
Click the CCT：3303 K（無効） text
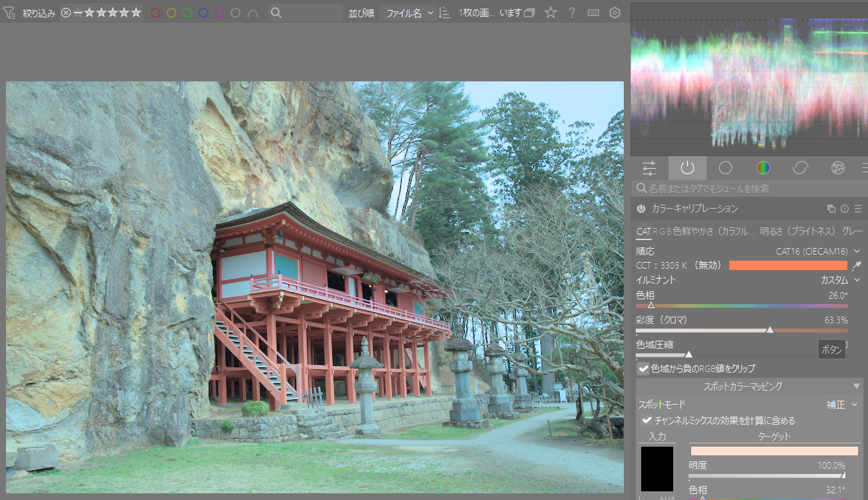click(x=679, y=265)
